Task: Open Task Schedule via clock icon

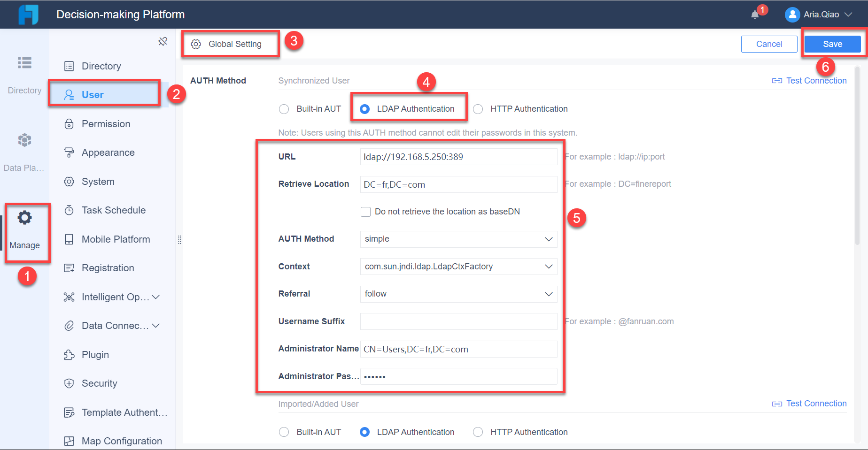Action: 69,210
